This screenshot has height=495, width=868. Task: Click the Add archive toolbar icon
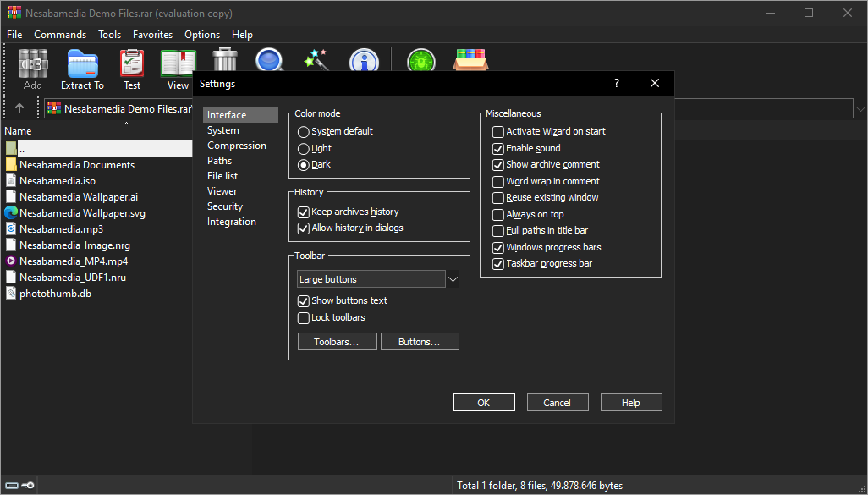pyautogui.click(x=33, y=63)
